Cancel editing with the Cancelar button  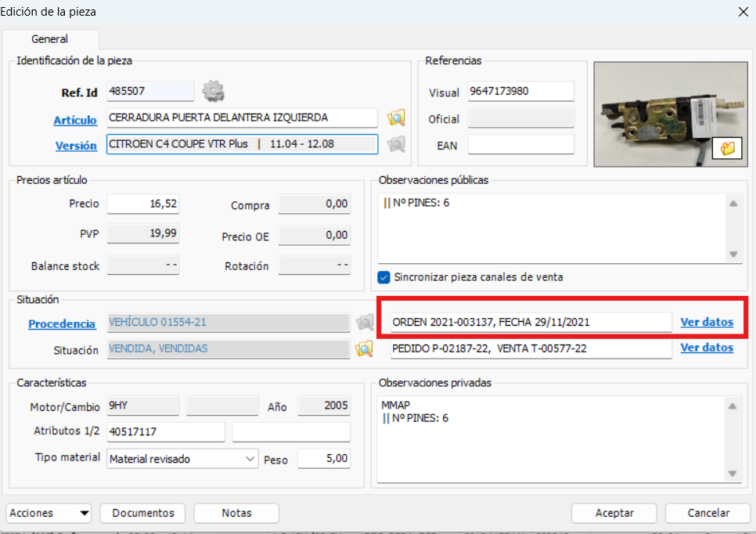(707, 513)
